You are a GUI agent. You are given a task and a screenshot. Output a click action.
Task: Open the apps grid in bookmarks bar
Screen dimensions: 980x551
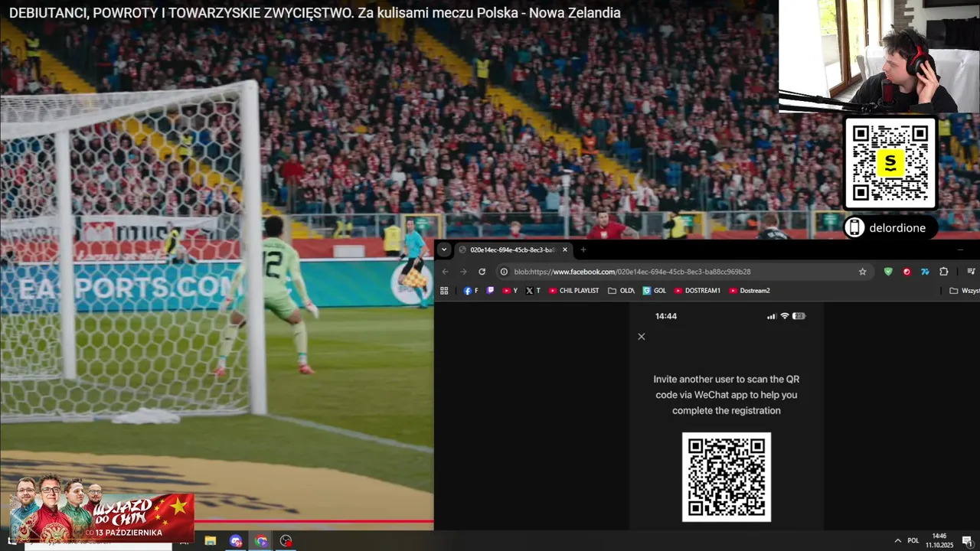pos(444,291)
